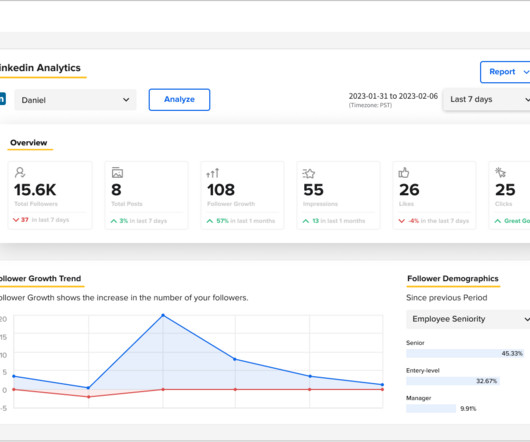The width and height of the screenshot is (530, 442).
Task: Click the Senior 45.33% progress bar
Action: (465, 353)
